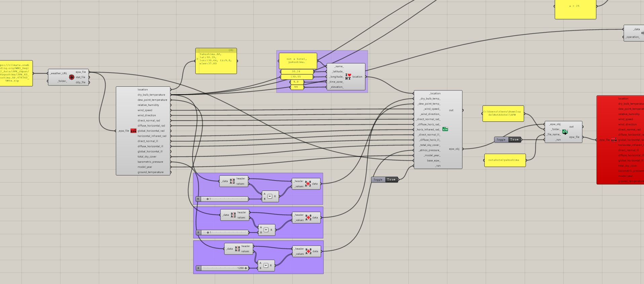Click the deconstruct data icon in the top purple group
The width and height of the screenshot is (644, 284).
[232, 181]
